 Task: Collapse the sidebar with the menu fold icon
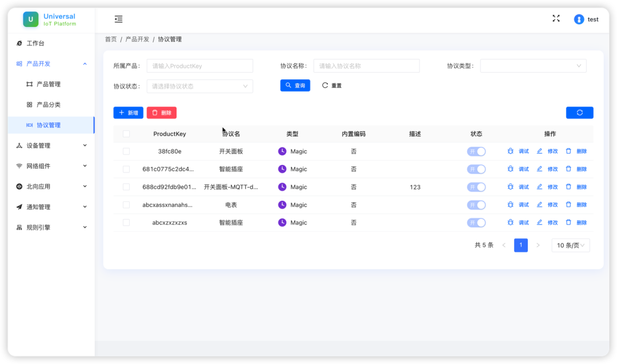118,19
